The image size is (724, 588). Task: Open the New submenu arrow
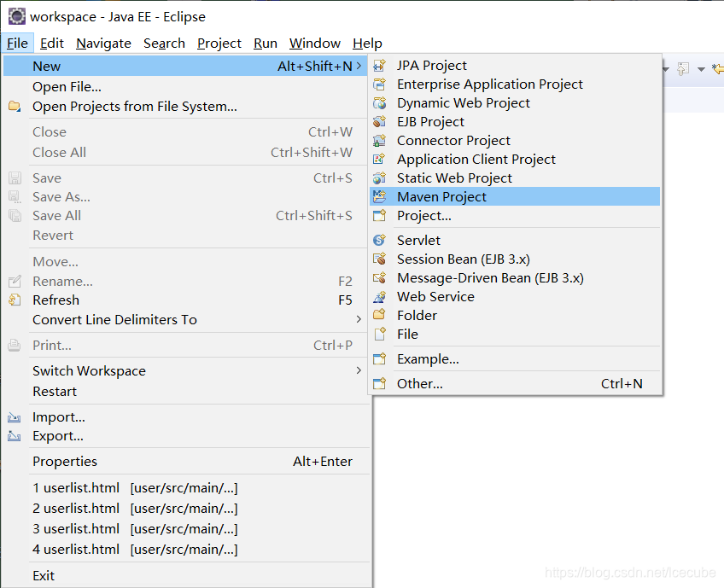[359, 66]
